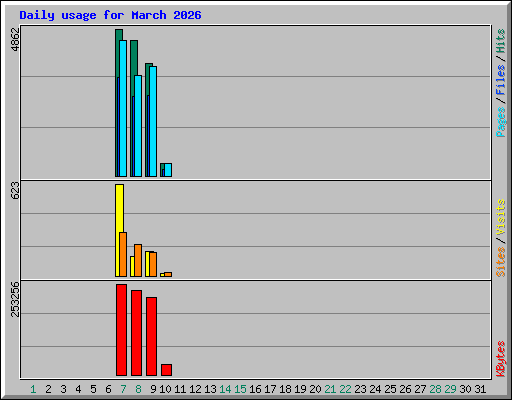
Task: Click day 12 on the x-axis
Action: pyautogui.click(x=195, y=389)
